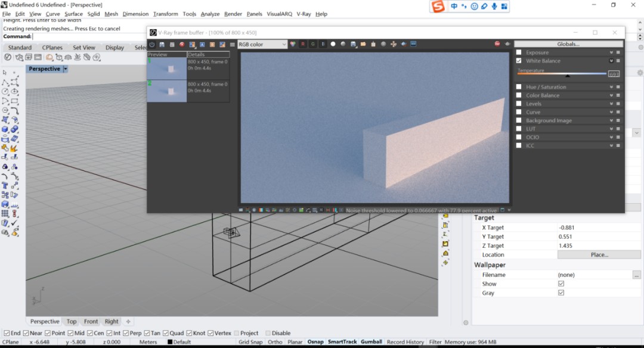Uncheck the Wallpaper Show checkbox
This screenshot has height=348, width=644.
point(561,284)
